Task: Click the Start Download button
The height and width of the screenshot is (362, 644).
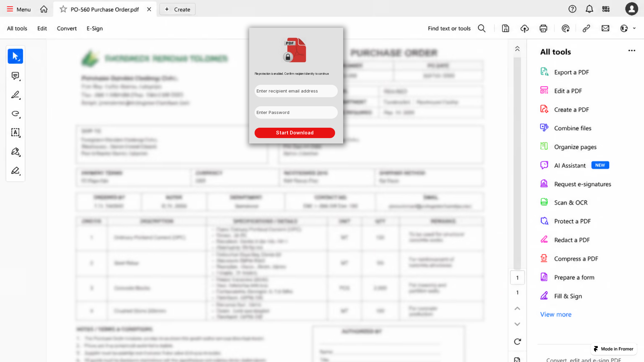Action: point(295,133)
